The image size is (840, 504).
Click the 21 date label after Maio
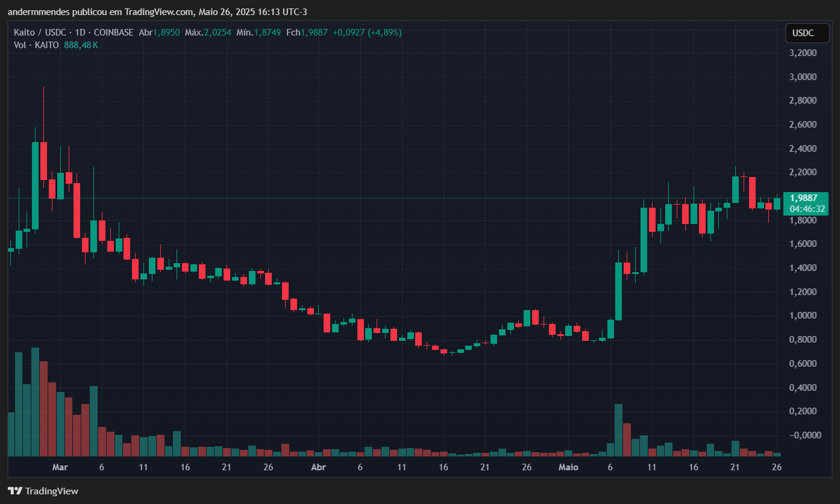(x=735, y=467)
